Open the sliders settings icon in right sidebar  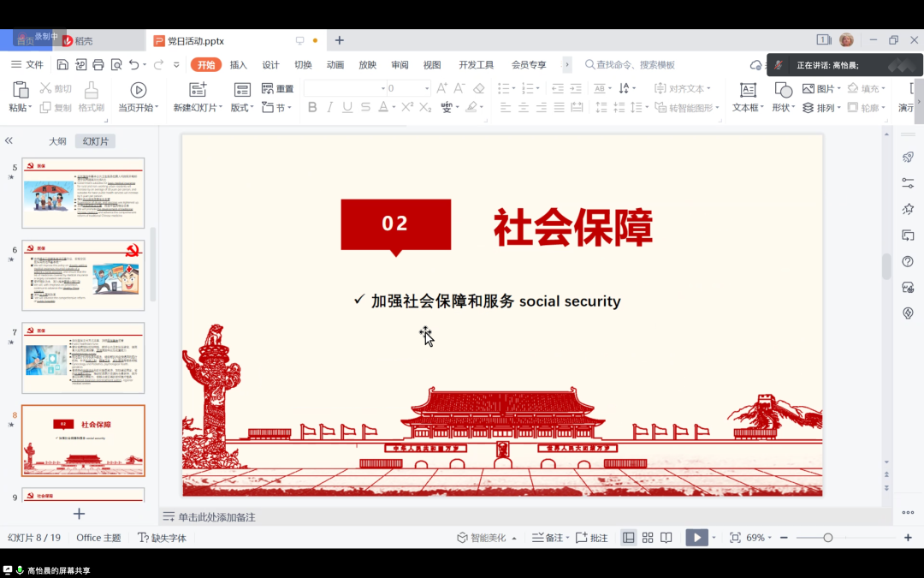908,183
